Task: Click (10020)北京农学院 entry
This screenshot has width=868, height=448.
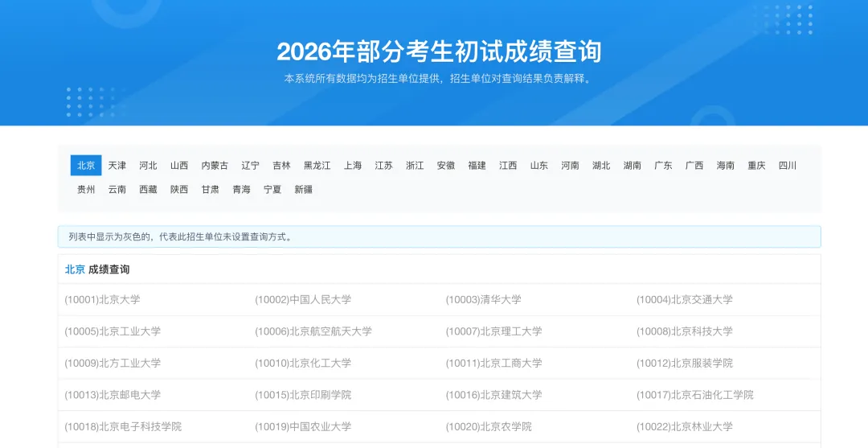Action: 489,426
